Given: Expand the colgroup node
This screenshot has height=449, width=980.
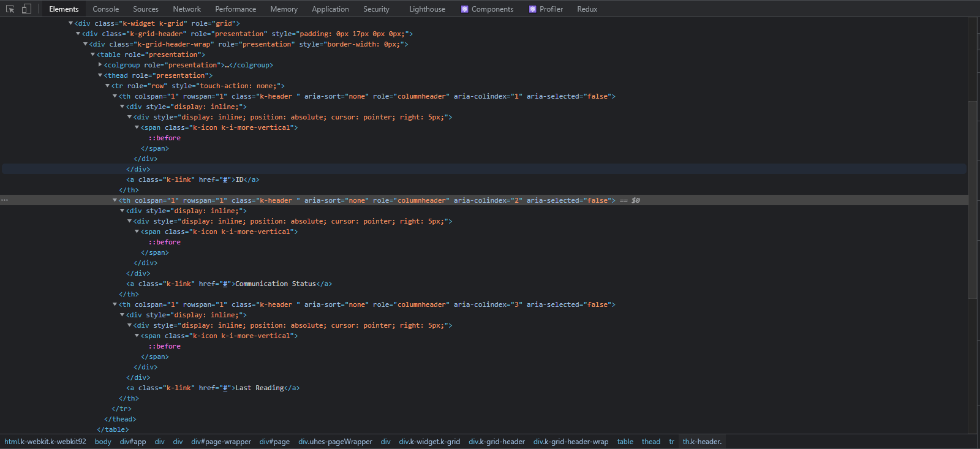Looking at the screenshot, I should coord(100,65).
